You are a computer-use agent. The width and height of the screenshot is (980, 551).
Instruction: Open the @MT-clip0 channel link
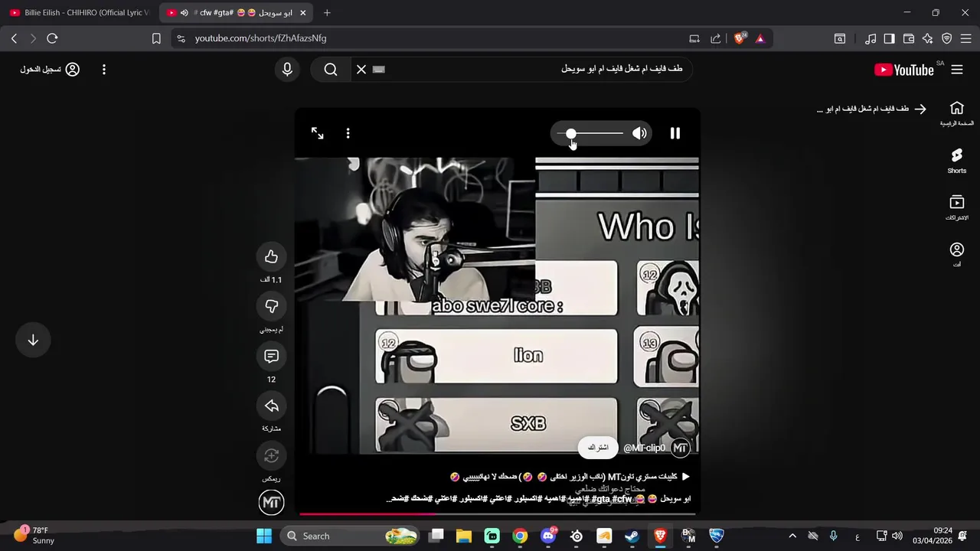(x=644, y=448)
